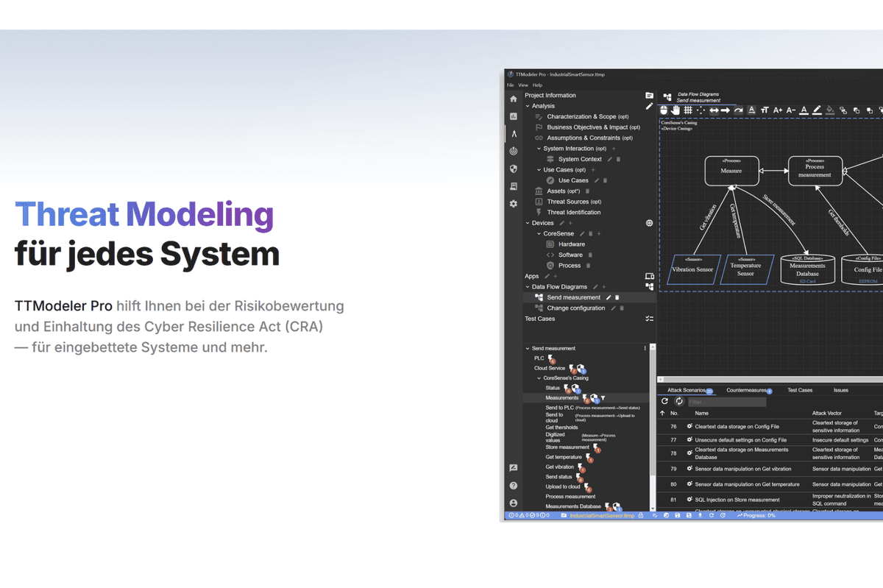
Task: Collapse the CoreSense device node
Action: point(539,234)
